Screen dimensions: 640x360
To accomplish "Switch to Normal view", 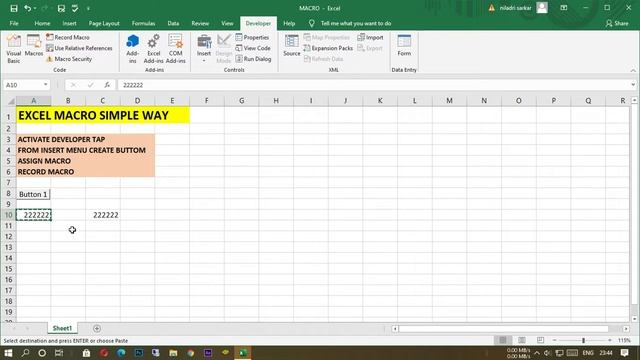I will pyautogui.click(x=503, y=340).
